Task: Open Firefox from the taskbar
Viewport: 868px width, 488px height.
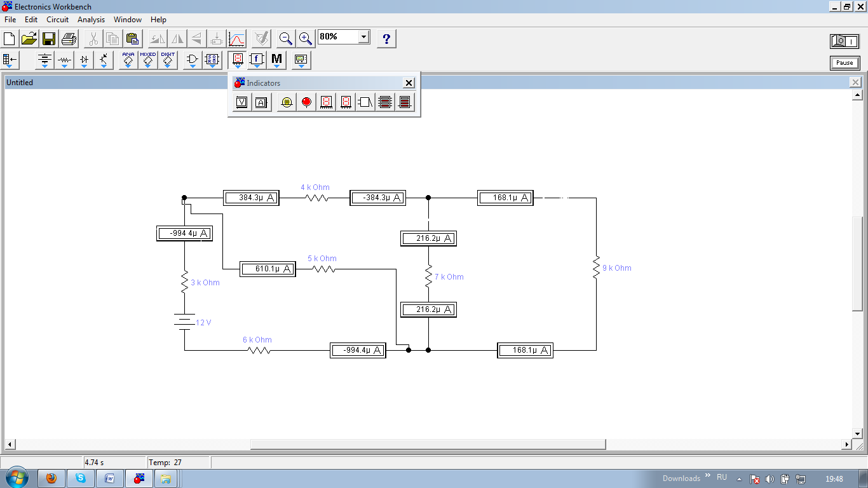Action: [51, 478]
